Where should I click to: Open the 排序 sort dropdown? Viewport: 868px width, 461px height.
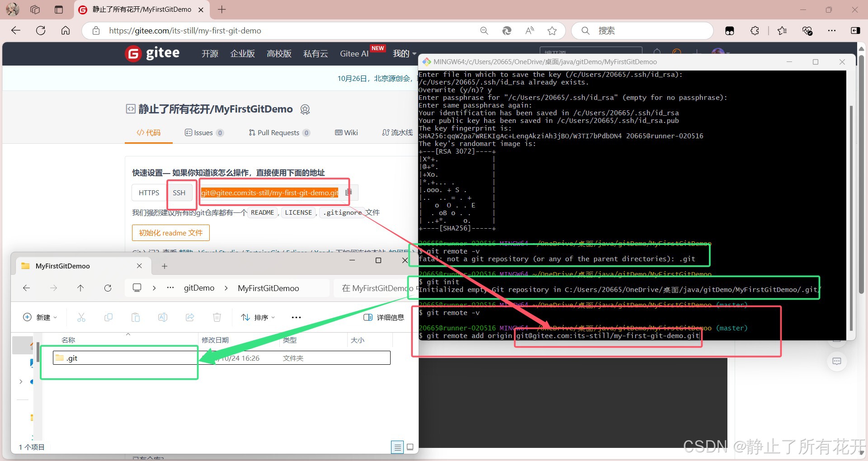tap(258, 317)
